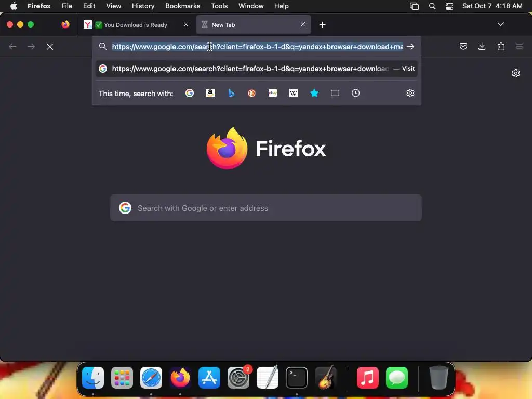
Task: Focus the Search with Google page field
Action: (266, 208)
